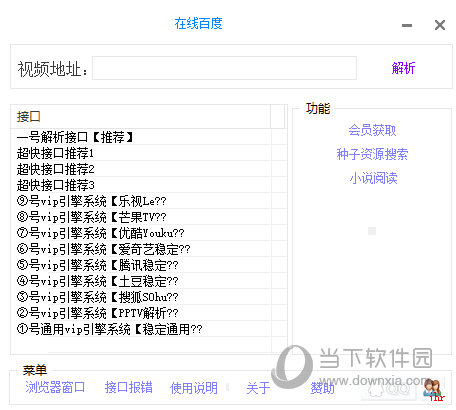The height and width of the screenshot is (410, 456).
Task: Minimize the window
Action: coord(407,25)
